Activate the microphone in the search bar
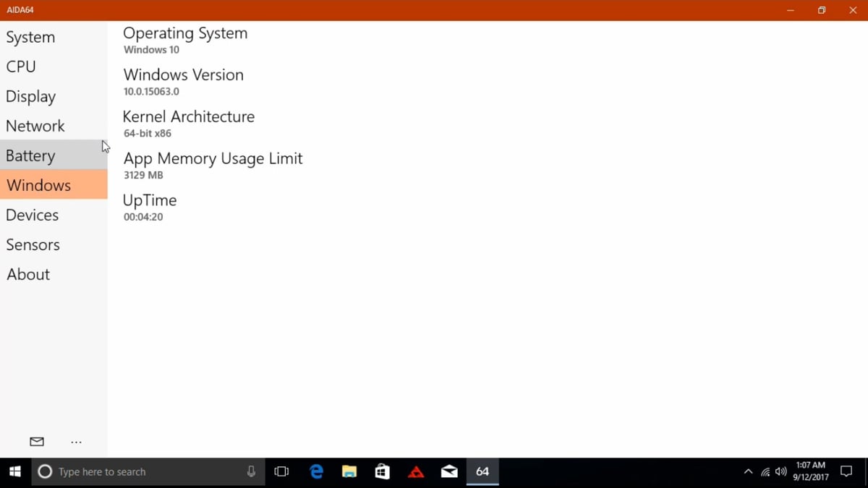 (x=250, y=471)
